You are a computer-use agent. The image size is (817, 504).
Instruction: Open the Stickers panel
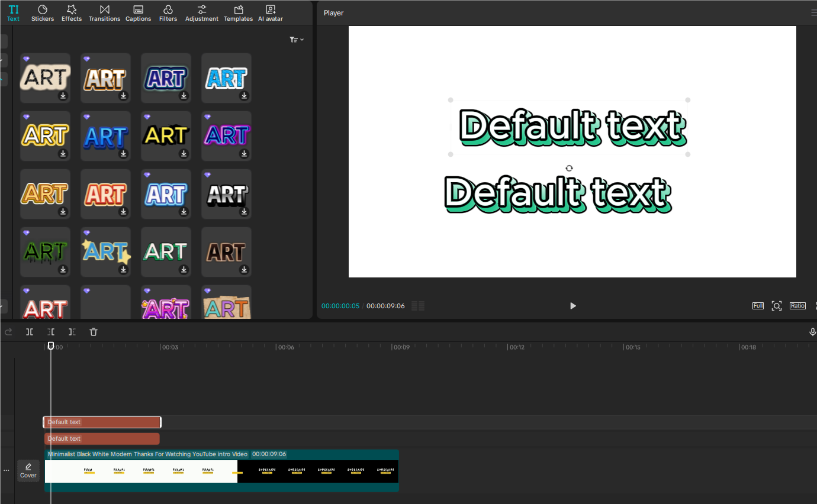point(43,12)
